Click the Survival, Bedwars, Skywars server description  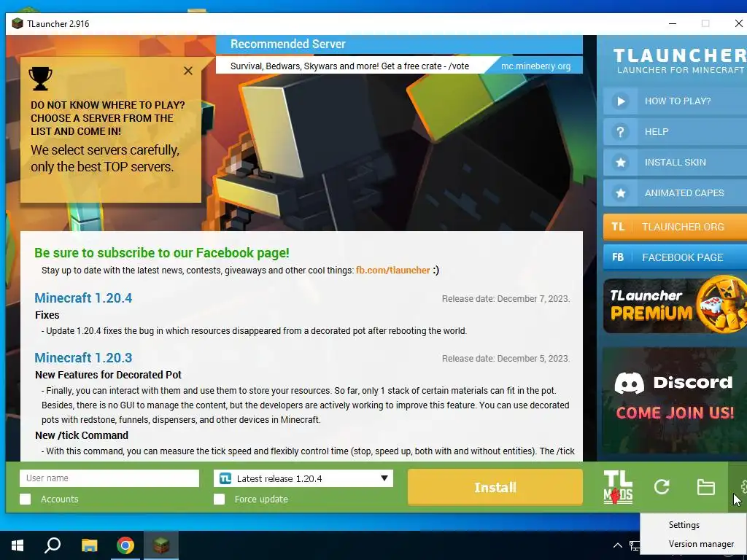pos(349,66)
